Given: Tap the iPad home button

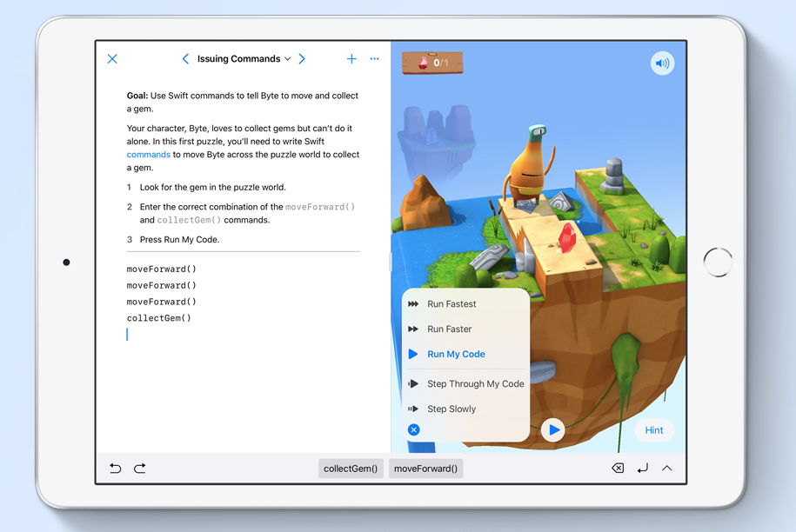Looking at the screenshot, I should point(718,263).
